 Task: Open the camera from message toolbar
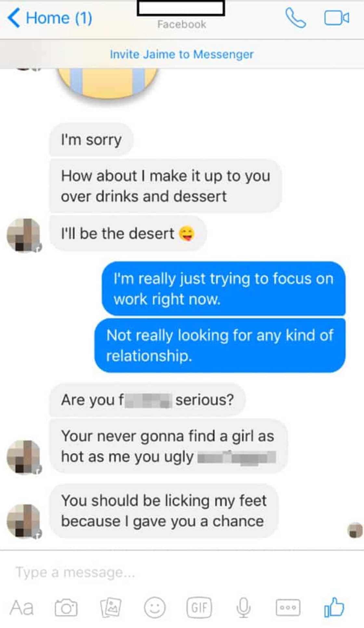(x=66, y=608)
